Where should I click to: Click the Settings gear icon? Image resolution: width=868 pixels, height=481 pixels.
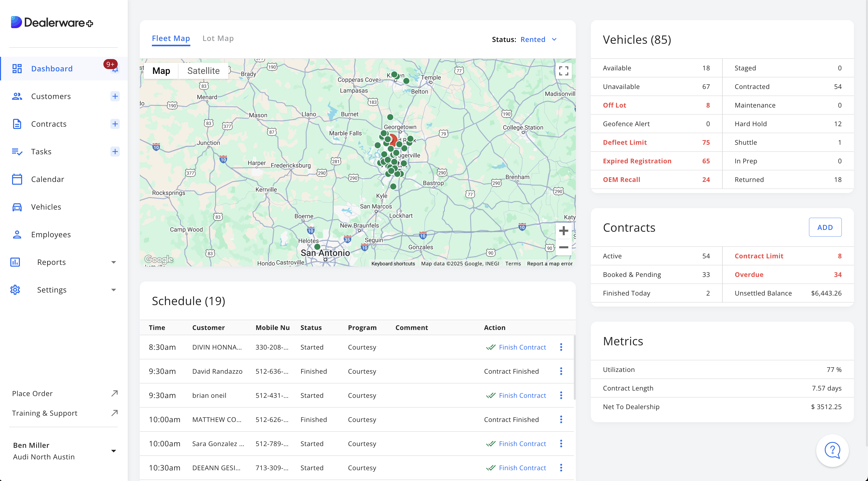coord(15,290)
